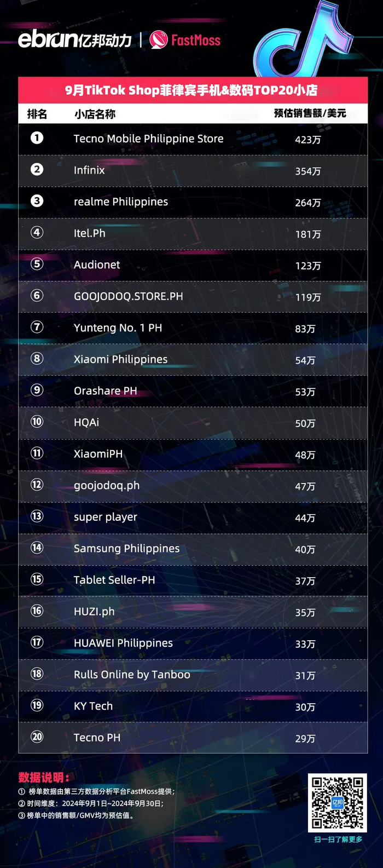Select realme Philippines store name

121,202
